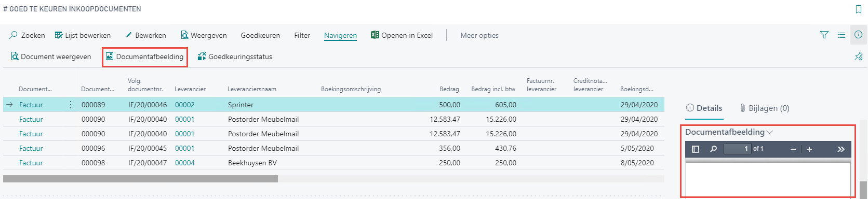Open the Filter menu
Image resolution: width=868 pixels, height=199 pixels.
(x=302, y=35)
